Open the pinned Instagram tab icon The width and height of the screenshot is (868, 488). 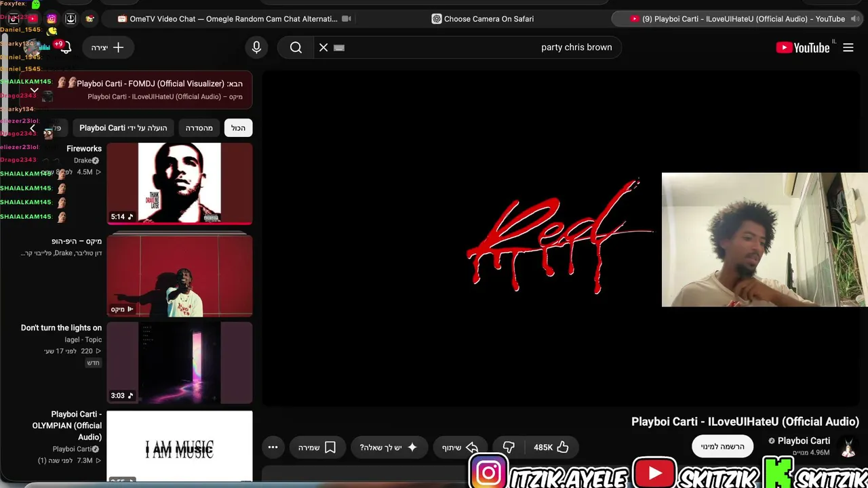click(52, 19)
